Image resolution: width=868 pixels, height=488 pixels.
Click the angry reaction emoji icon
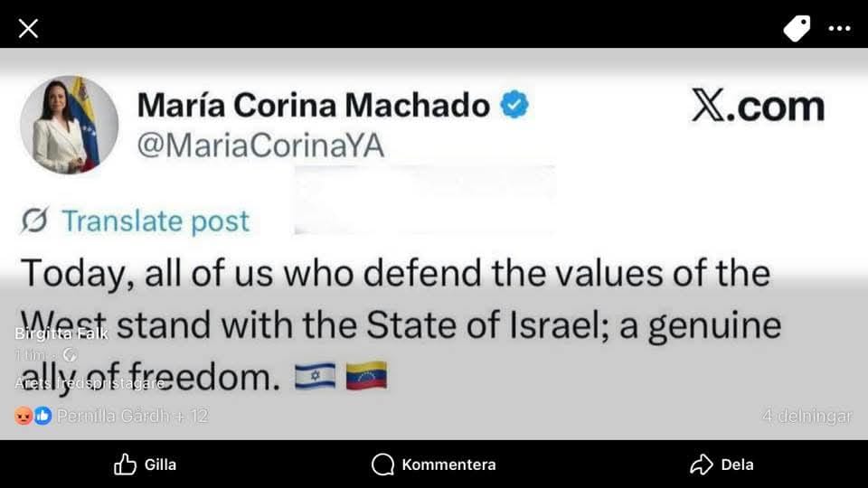point(24,416)
